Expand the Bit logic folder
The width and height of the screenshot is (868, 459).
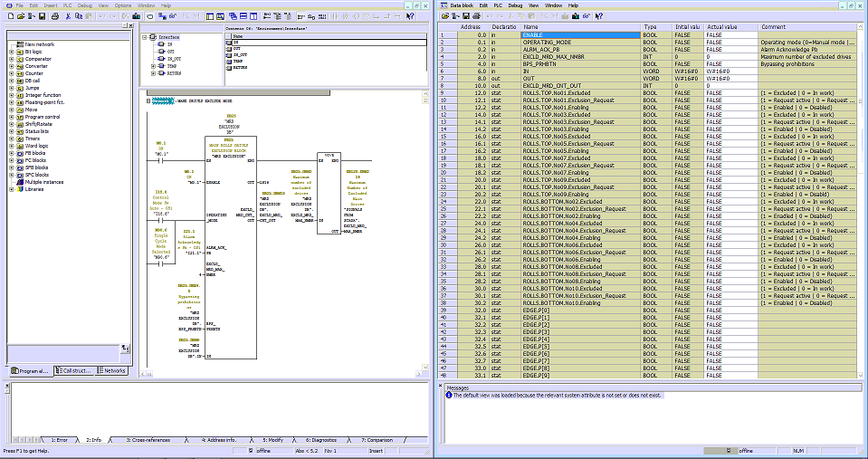tap(11, 52)
